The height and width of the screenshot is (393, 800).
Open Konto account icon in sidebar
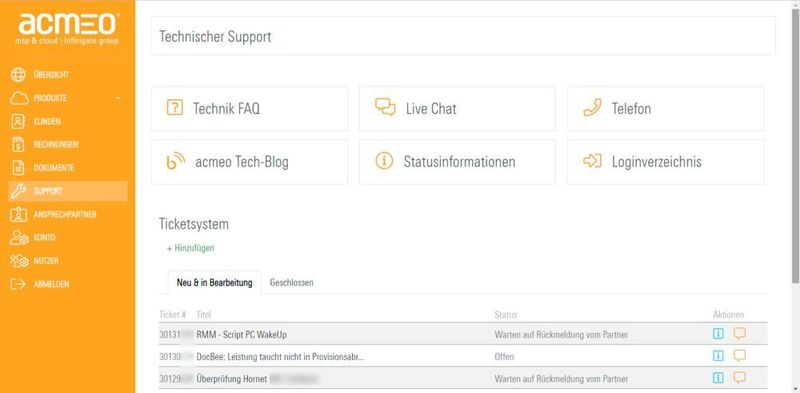19,237
